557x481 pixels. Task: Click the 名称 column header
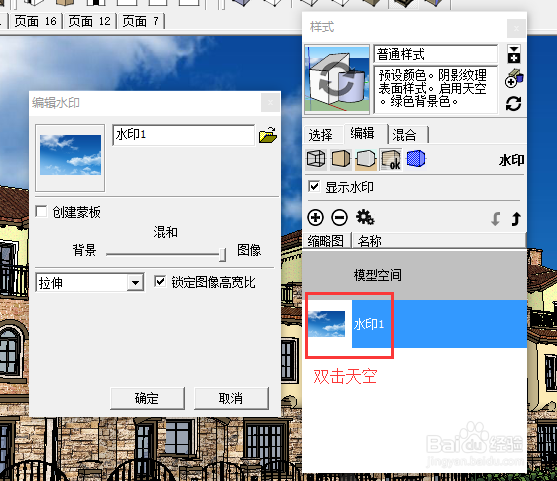coord(439,240)
